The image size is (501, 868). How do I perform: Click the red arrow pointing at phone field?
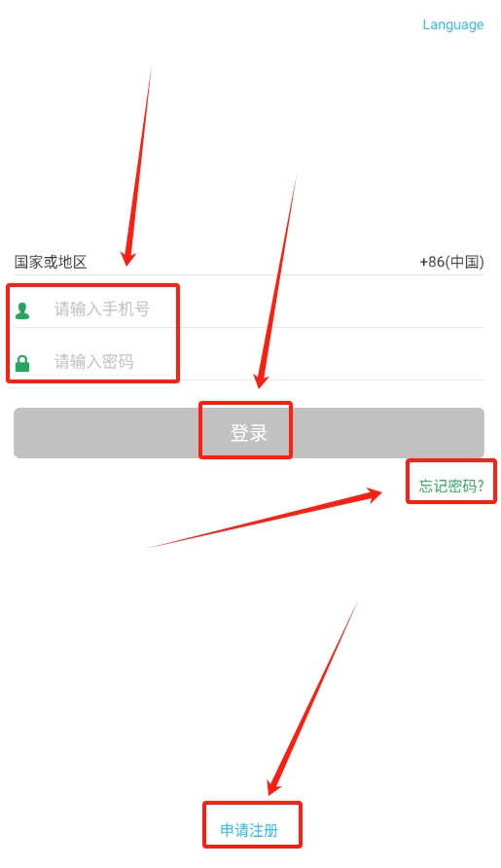click(x=138, y=166)
